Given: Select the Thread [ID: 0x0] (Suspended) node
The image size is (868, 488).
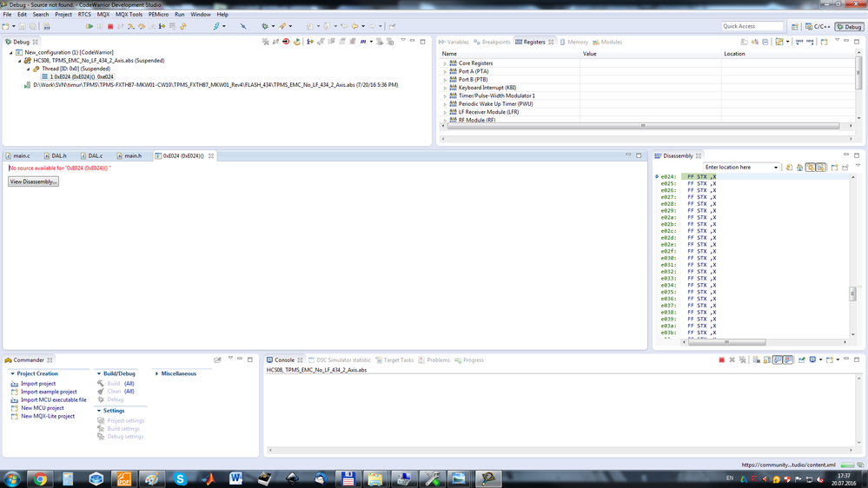Looking at the screenshot, I should tap(76, 69).
